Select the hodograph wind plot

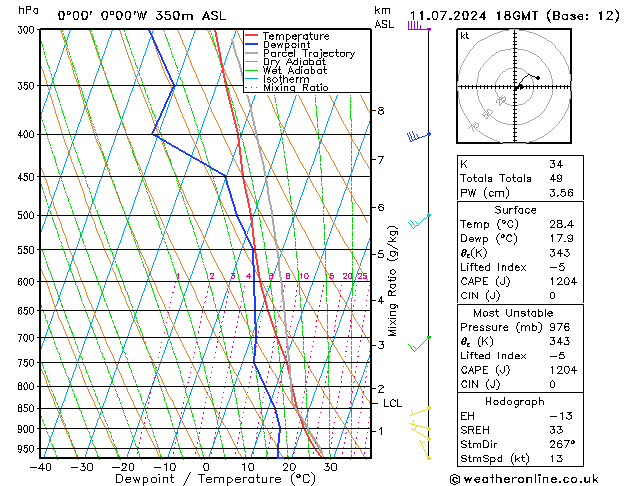514,86
